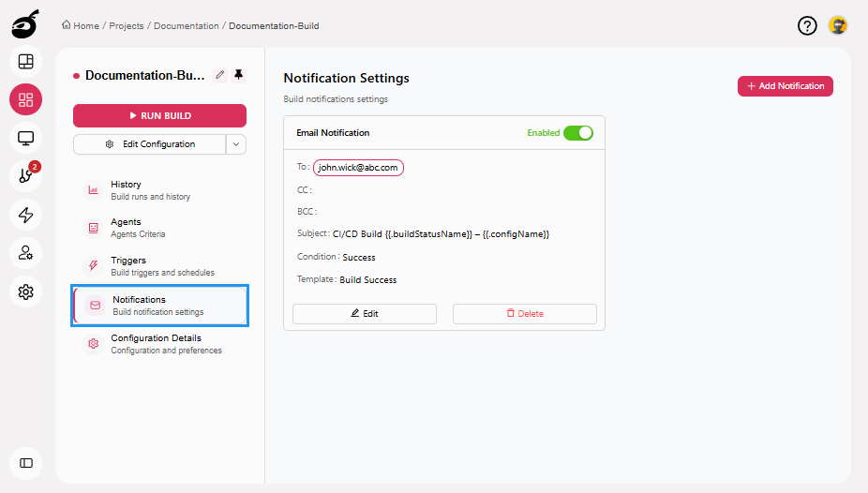
Task: Click the pin icon beside the build name
Action: tap(239, 75)
